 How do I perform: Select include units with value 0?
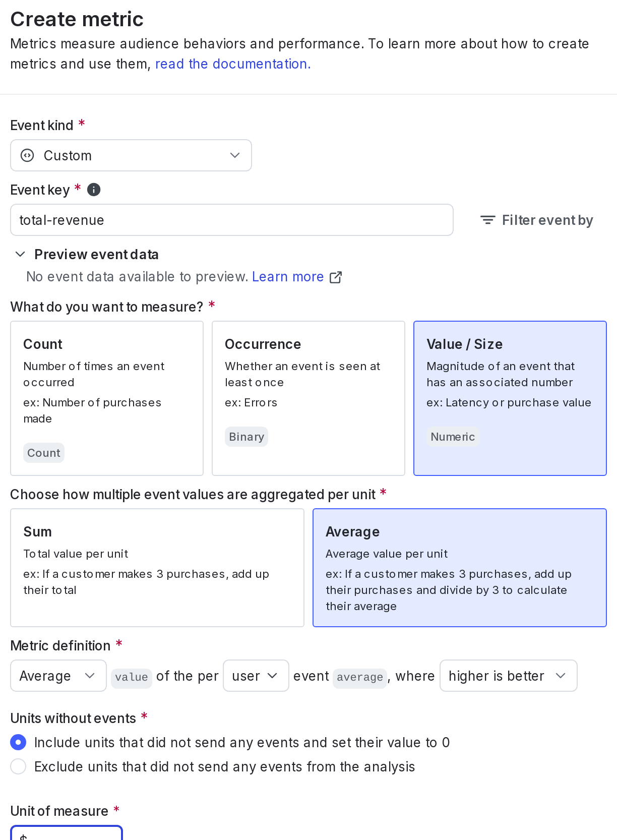(x=18, y=742)
